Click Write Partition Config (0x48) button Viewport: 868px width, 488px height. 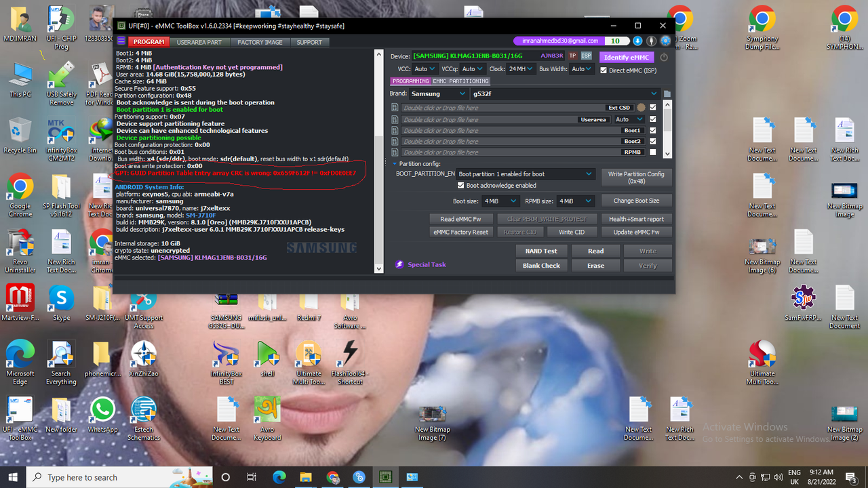[x=636, y=178]
